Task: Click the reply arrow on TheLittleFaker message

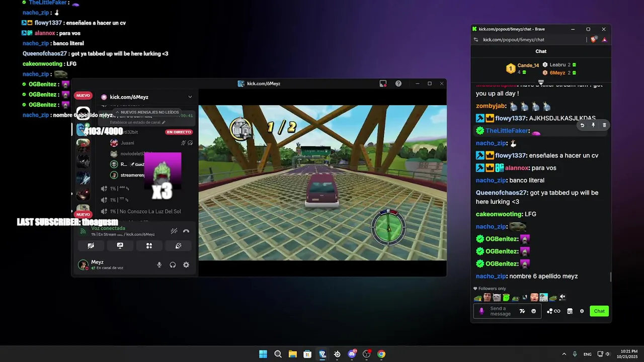Action: 582,125
